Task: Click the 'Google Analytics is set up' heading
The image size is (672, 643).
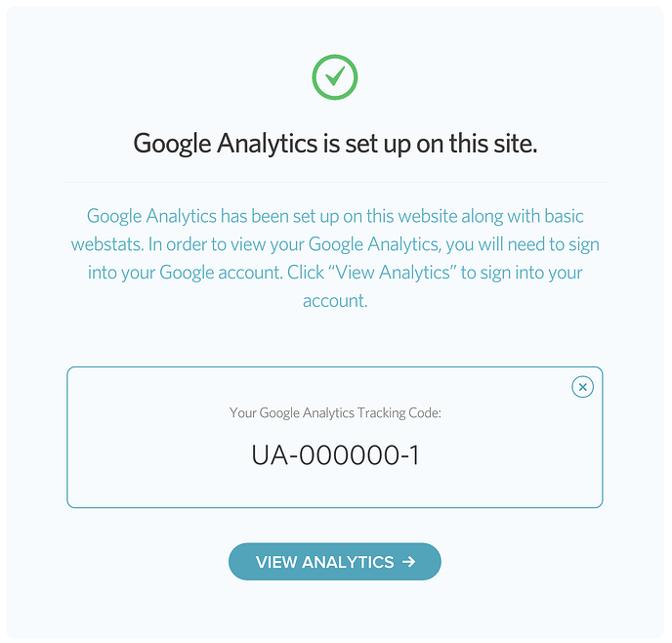Action: [335, 144]
